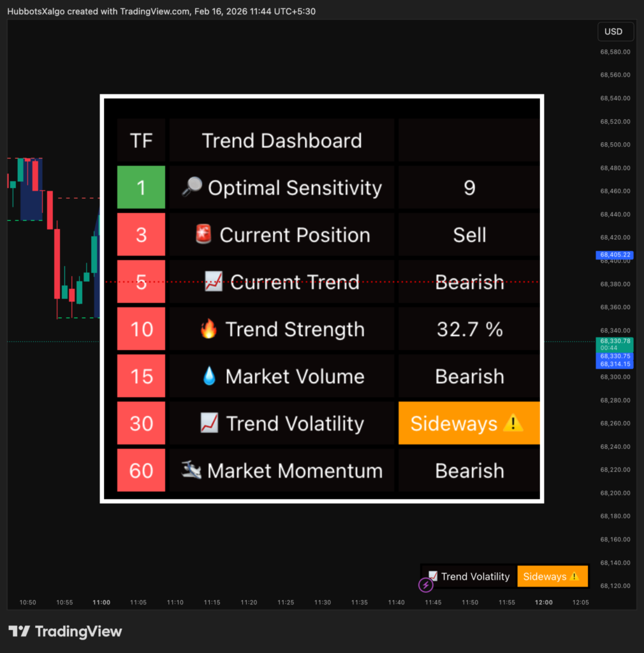
Task: Click the Sell value for Current Position
Action: 469,235
